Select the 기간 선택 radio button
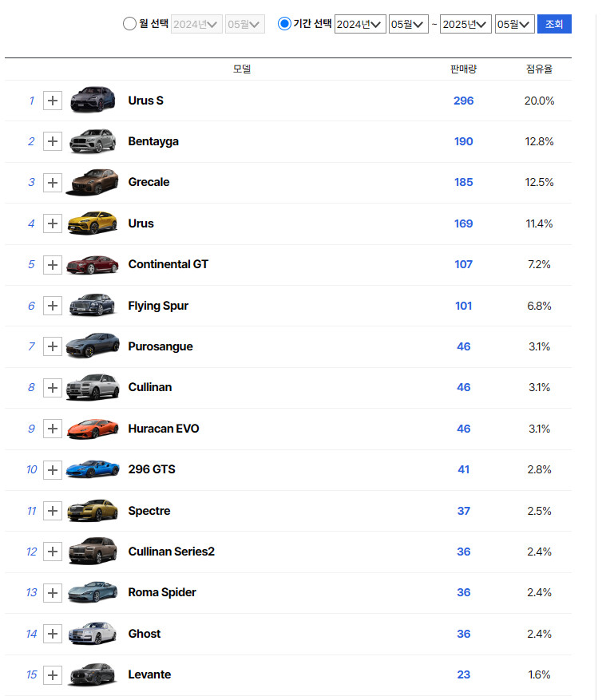 coord(284,24)
